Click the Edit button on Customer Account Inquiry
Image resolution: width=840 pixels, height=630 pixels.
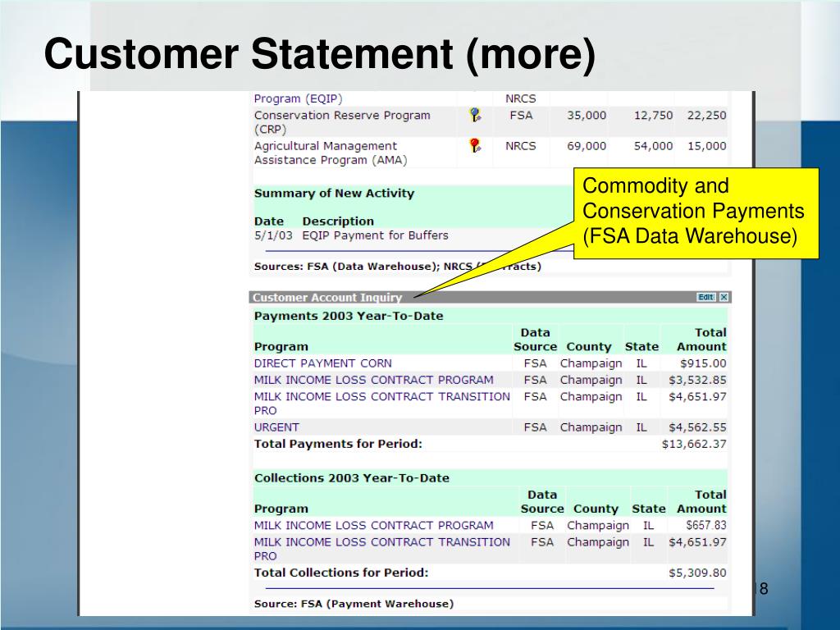[706, 297]
